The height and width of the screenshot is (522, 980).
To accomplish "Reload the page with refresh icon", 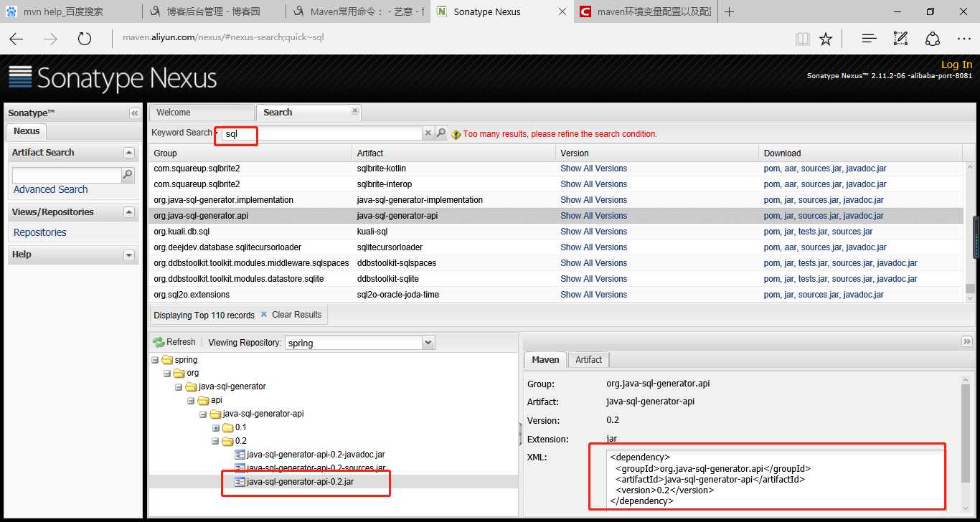I will [x=85, y=39].
